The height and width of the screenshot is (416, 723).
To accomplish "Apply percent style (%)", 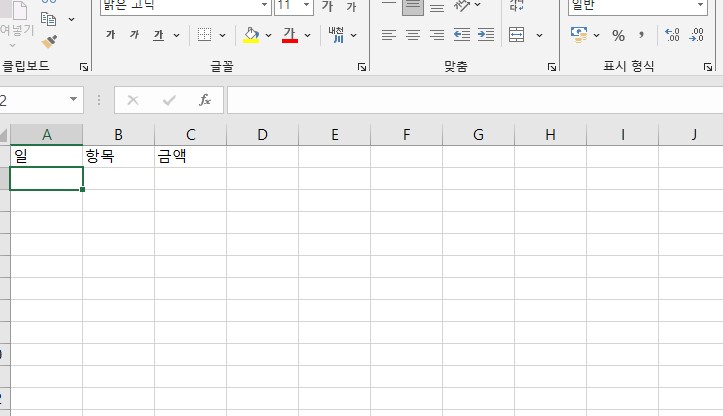I will (x=618, y=36).
